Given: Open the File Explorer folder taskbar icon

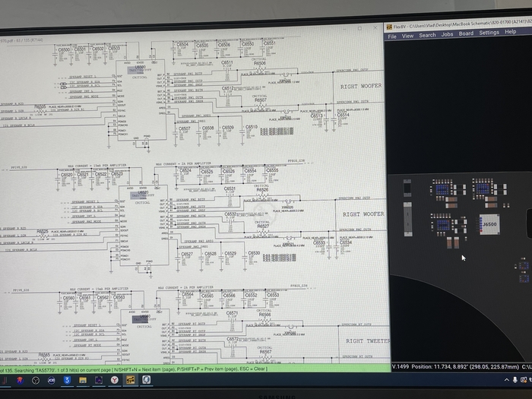Looking at the screenshot, I should 82,380.
